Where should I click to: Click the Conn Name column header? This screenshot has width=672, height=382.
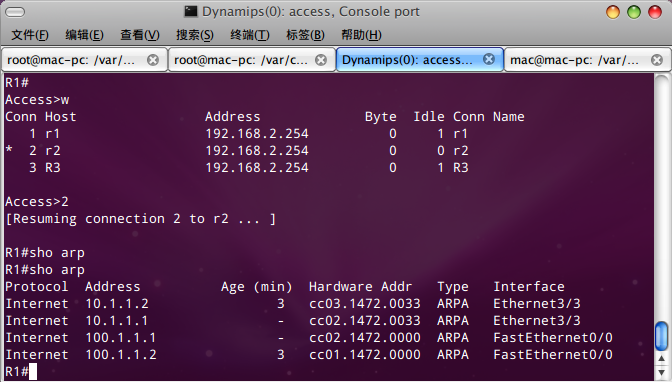coord(489,117)
